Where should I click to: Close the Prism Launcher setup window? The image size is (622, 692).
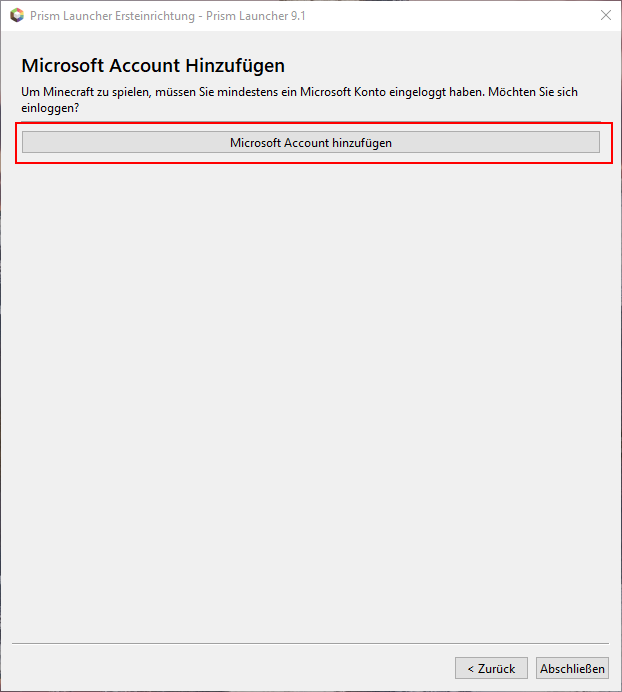point(605,15)
